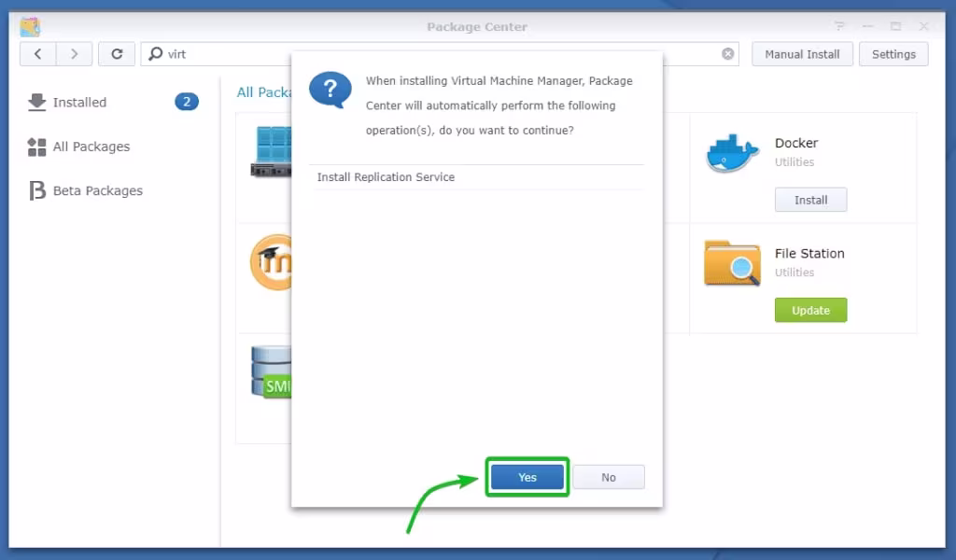The width and height of the screenshot is (956, 560).
Task: Update the File Station package
Action: [x=811, y=310]
